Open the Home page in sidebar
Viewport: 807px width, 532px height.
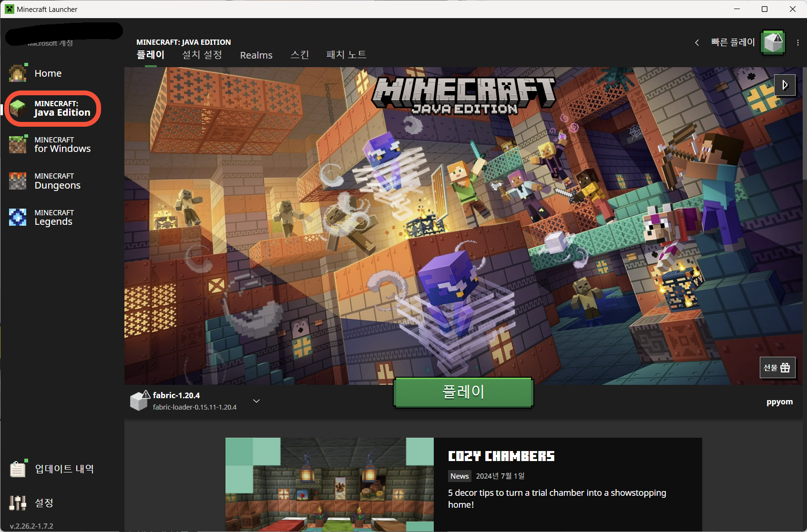[48, 73]
